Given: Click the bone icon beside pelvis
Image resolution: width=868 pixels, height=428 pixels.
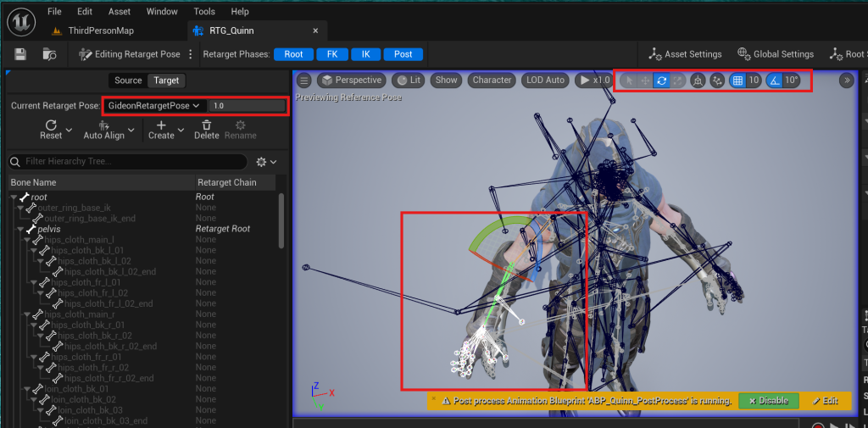Looking at the screenshot, I should [x=31, y=229].
